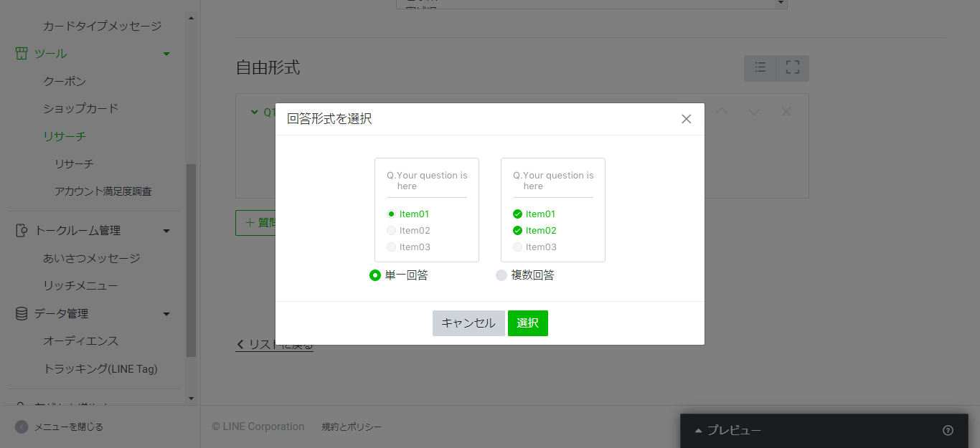Click the メニューを閉じる label
Screen dimensions: 980x448
point(69,426)
